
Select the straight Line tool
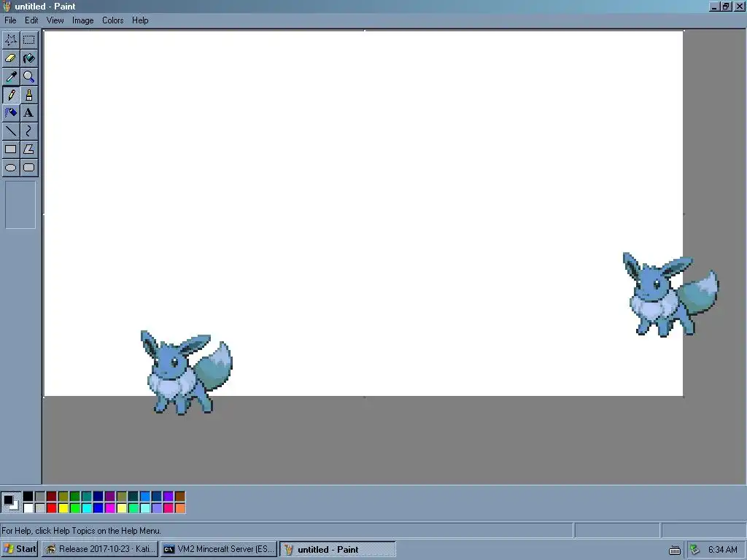11,131
